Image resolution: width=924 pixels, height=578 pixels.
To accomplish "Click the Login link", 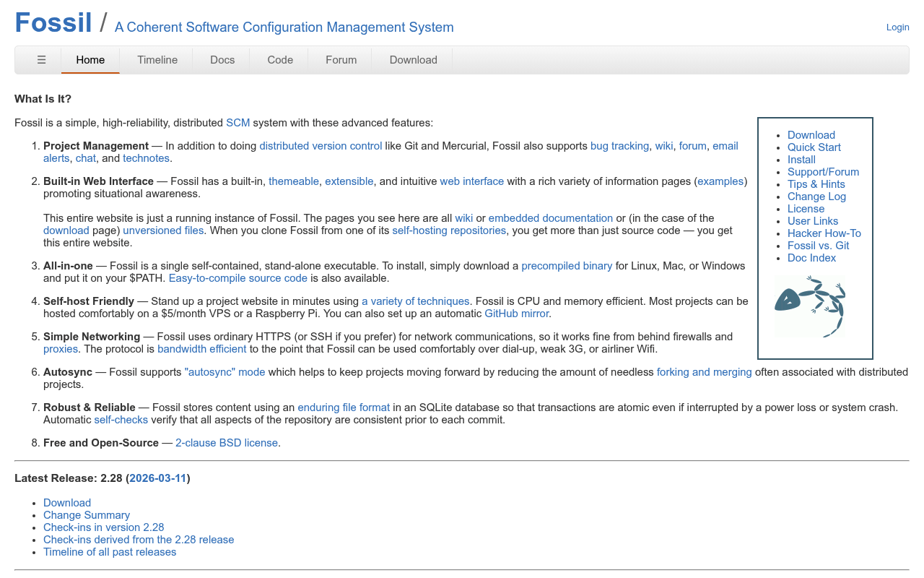I will click(x=897, y=27).
